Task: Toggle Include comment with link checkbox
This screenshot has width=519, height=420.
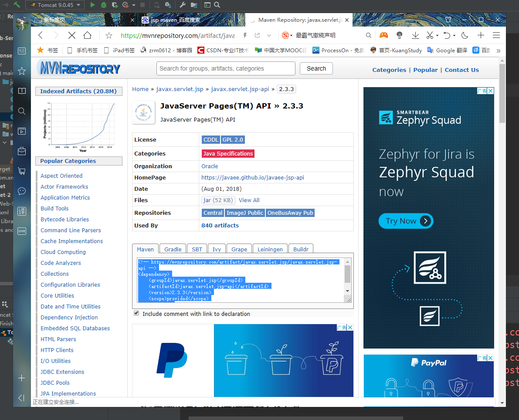Action: 136,313
